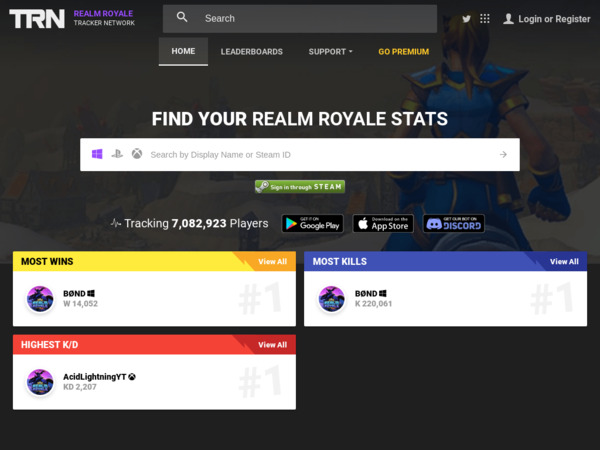Open the Google Play badge

click(x=313, y=223)
